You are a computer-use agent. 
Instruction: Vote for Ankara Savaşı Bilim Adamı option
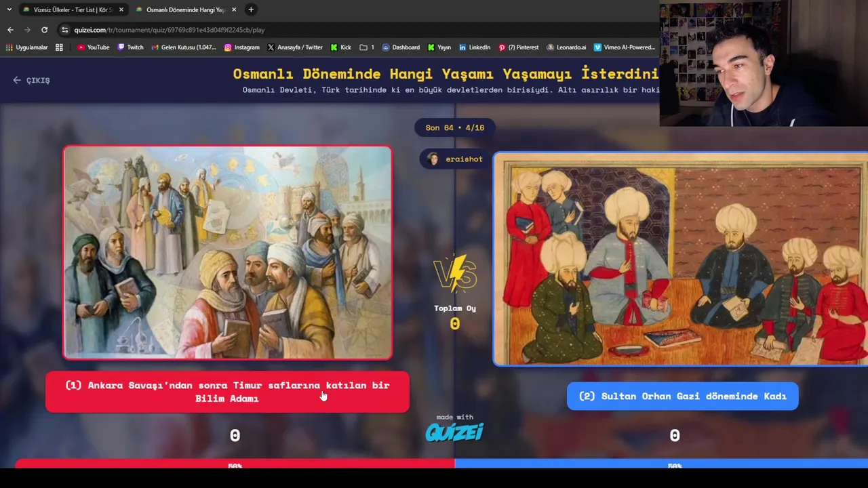pos(227,392)
